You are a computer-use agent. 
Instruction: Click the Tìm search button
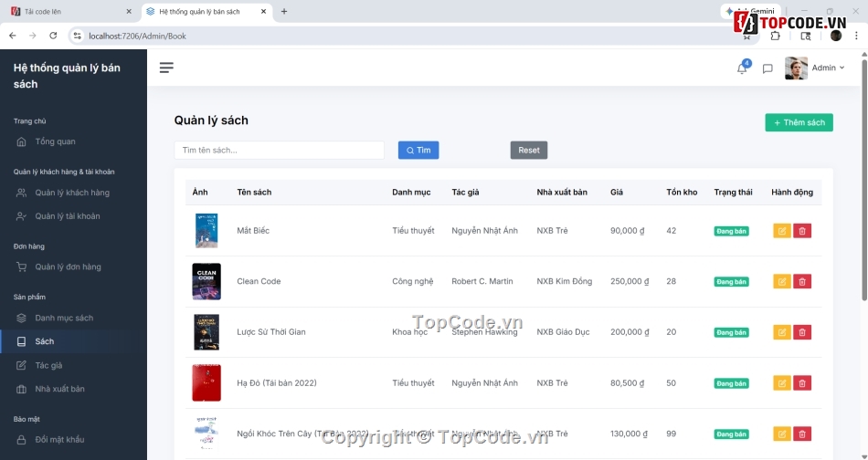tap(418, 150)
